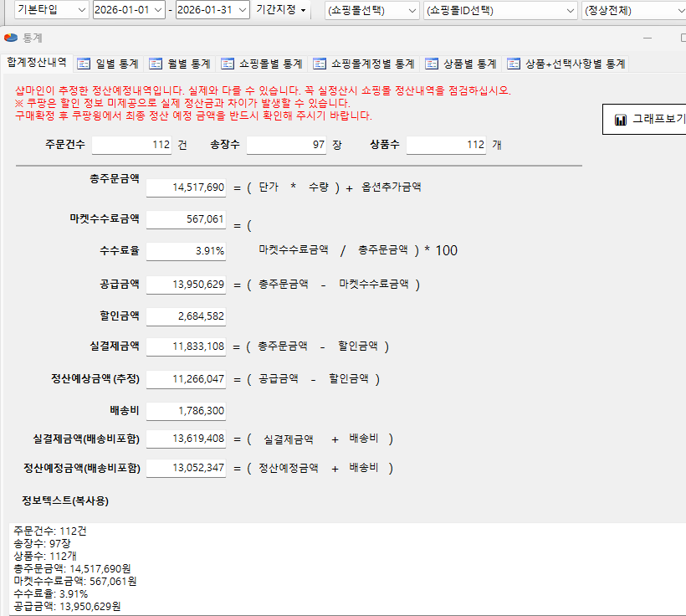Click the 총주문금액 value field
Image resolution: width=686 pixels, height=616 pixels.
coord(186,187)
